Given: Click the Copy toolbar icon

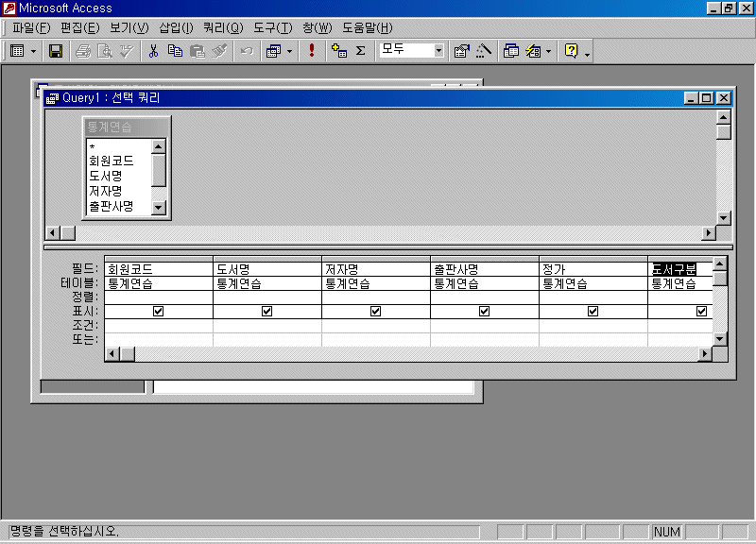Looking at the screenshot, I should pos(175,51).
